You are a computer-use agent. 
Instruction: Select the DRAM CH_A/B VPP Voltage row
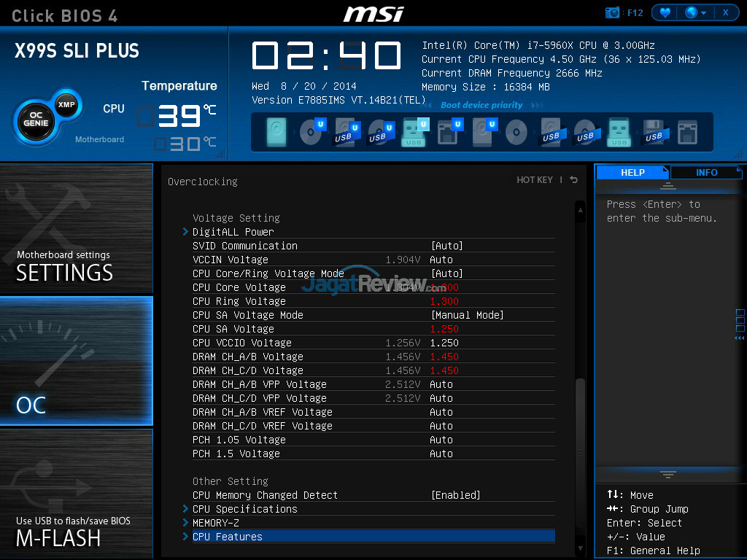373,384
